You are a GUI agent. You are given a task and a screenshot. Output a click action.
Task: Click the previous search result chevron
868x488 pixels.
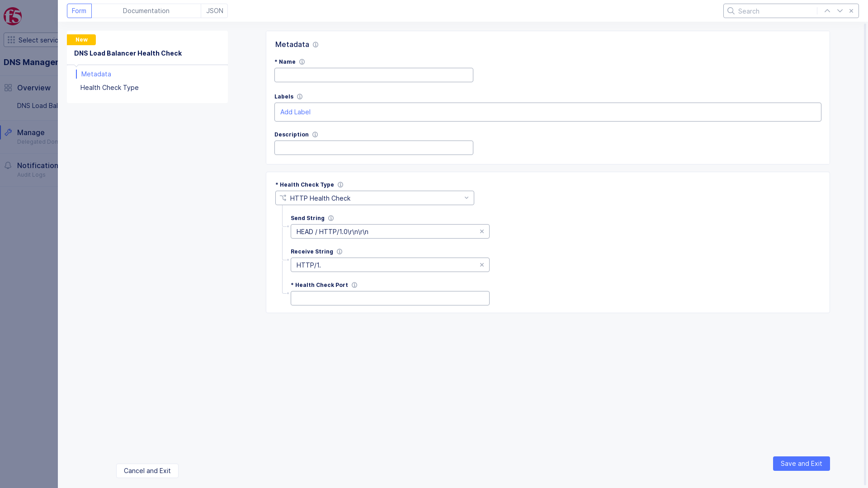[x=827, y=10]
